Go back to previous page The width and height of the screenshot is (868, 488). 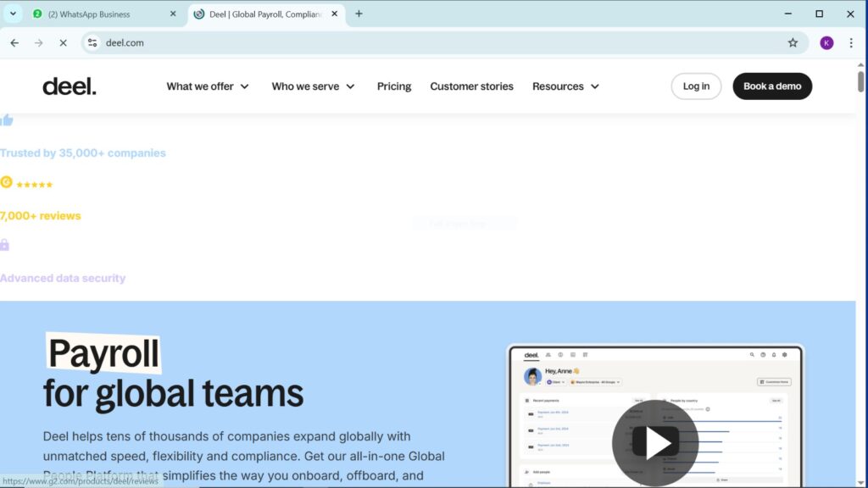tap(14, 42)
